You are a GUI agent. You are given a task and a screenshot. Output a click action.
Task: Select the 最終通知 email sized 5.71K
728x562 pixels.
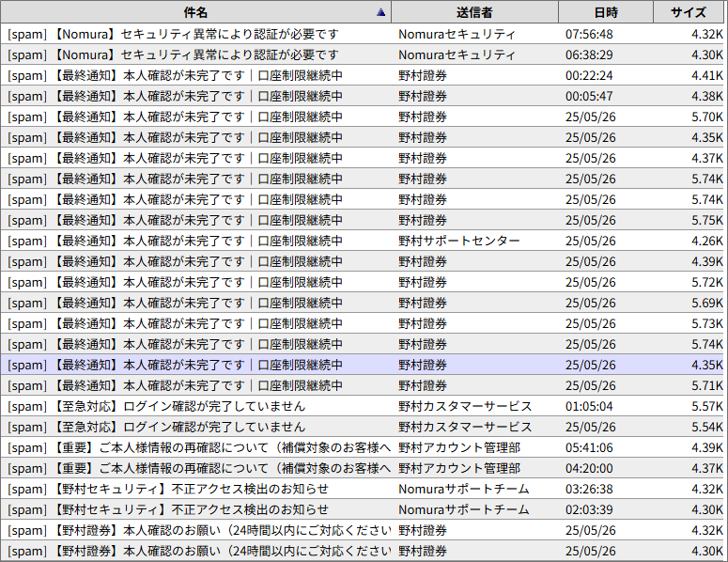(363, 385)
